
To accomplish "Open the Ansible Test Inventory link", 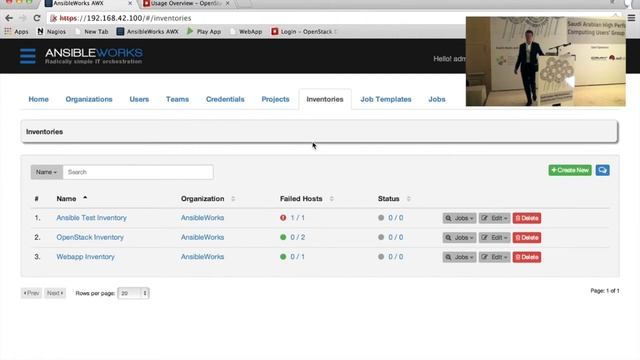I will click(x=91, y=218).
